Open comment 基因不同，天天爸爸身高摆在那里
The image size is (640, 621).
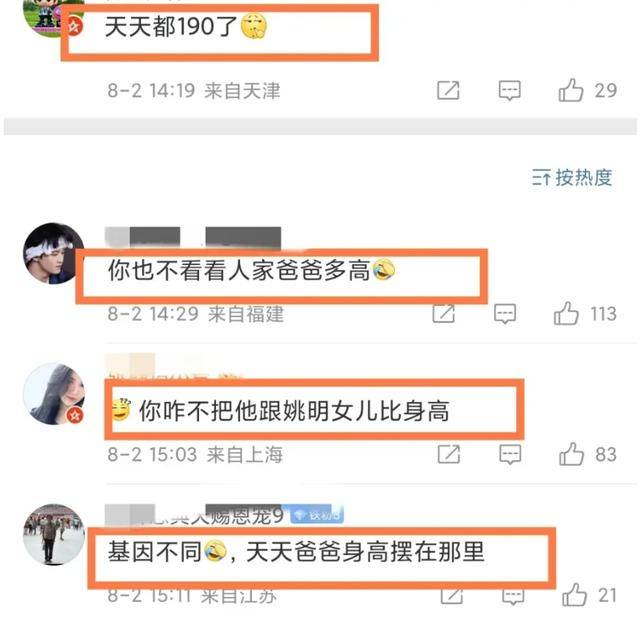point(296,552)
